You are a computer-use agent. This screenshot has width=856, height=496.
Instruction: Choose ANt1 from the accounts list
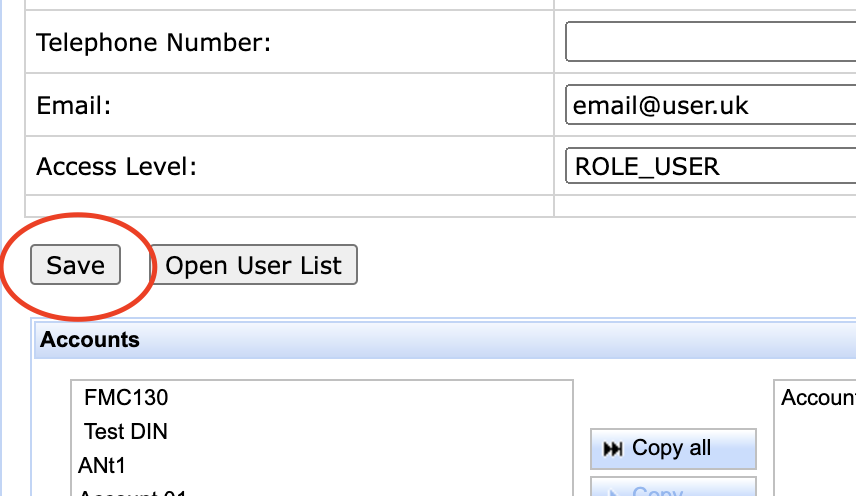pyautogui.click(x=102, y=466)
